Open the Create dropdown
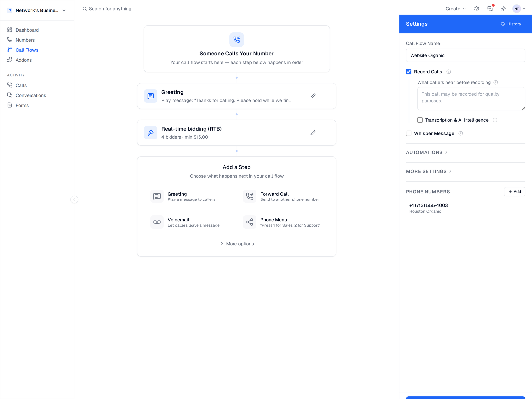This screenshot has height=399, width=532. pos(456,9)
